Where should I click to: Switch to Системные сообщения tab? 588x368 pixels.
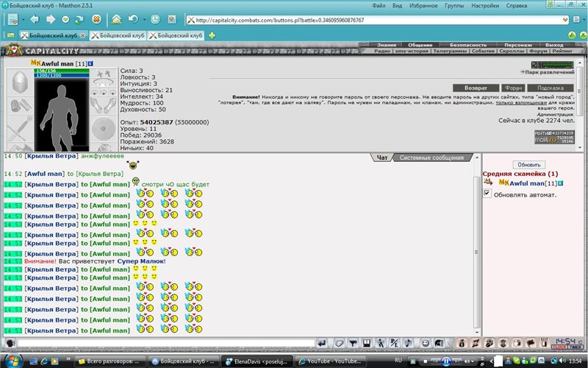point(431,158)
